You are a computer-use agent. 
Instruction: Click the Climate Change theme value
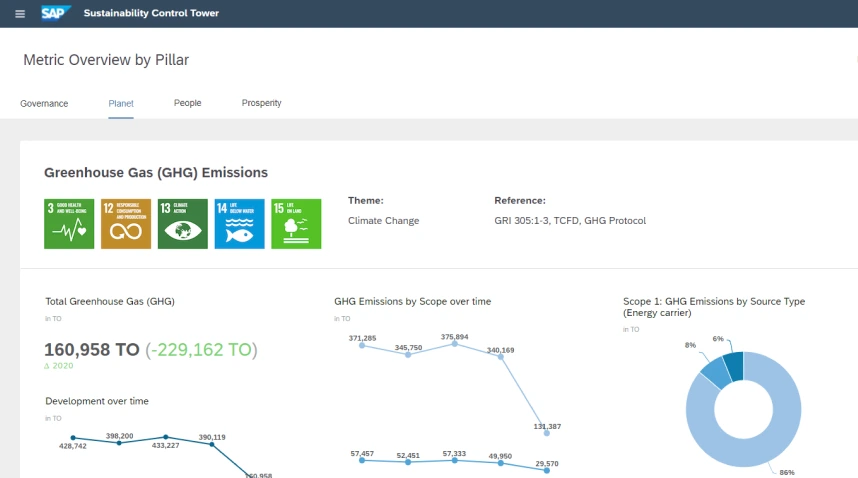tap(384, 220)
